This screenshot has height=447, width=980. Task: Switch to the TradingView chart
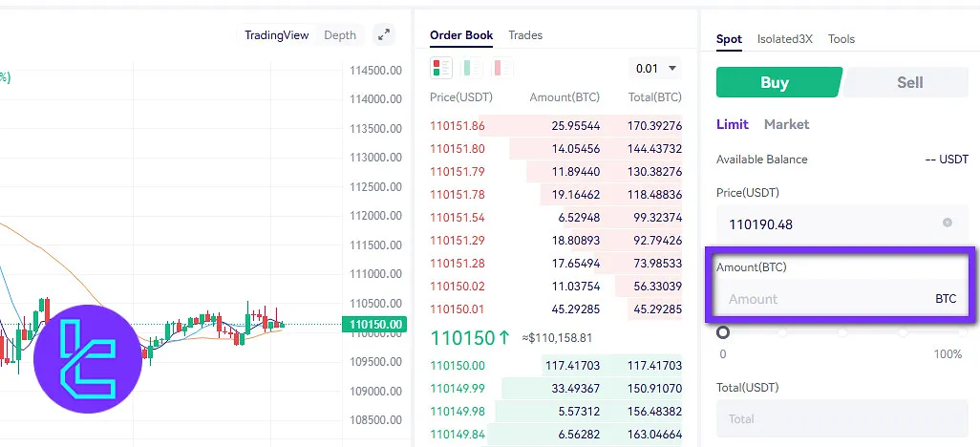[x=276, y=35]
